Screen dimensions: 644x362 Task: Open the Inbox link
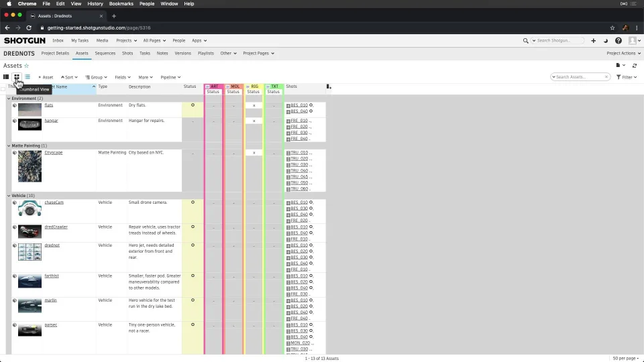58,41
